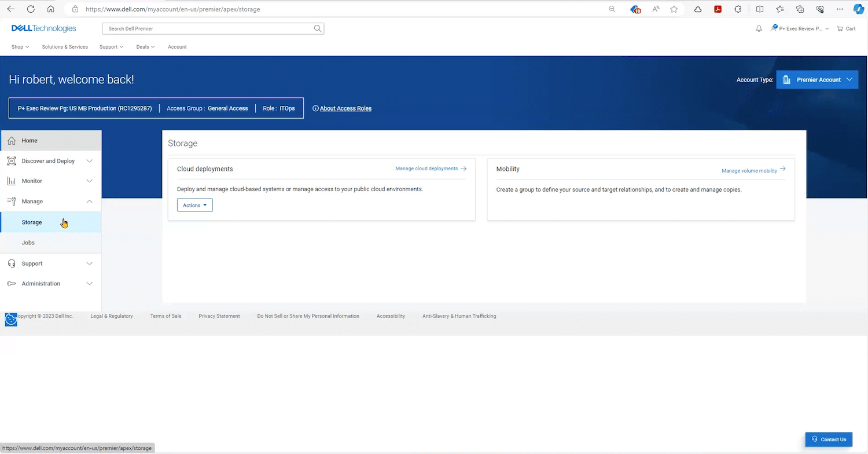Viewport: 868px width, 454px height.
Task: View site information lock icon
Action: [x=75, y=9]
